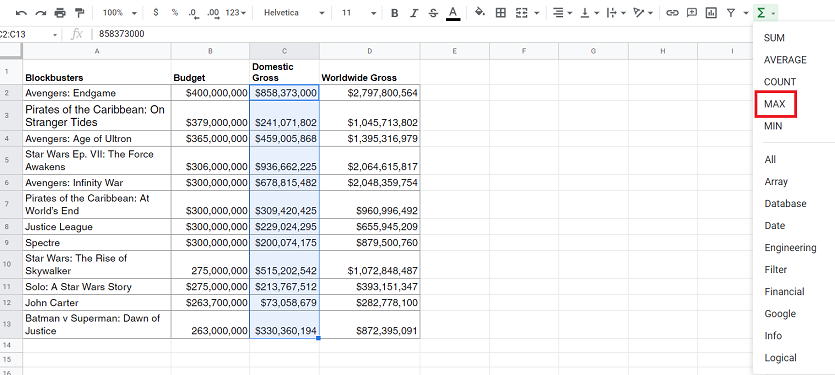Click the Borders icon
The image size is (835, 375).
coord(501,13)
